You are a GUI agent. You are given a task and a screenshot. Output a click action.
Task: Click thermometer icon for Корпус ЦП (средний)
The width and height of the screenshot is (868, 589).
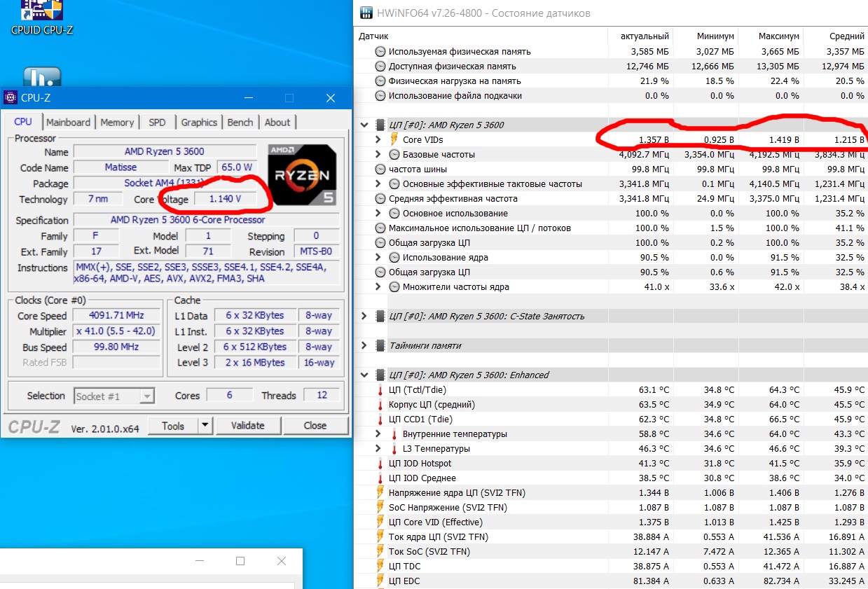[380, 404]
